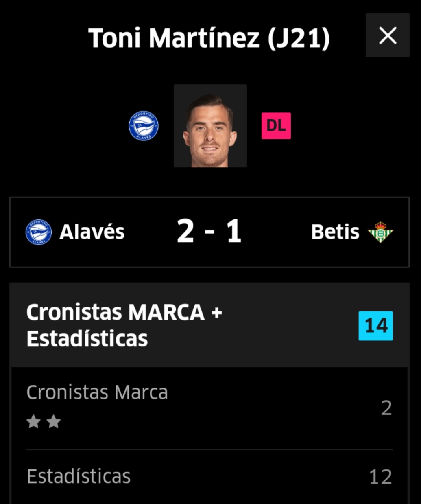
Task: Expand the Estadísticas row
Action: [209, 476]
